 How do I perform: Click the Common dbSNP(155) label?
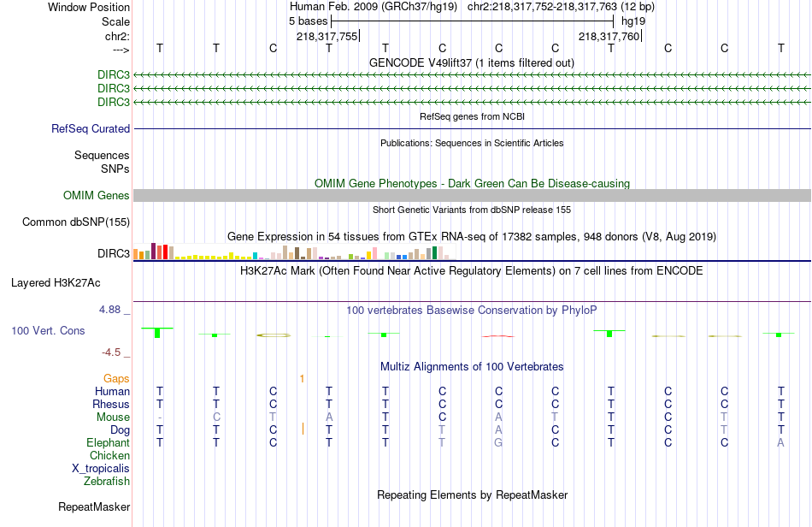click(76, 222)
